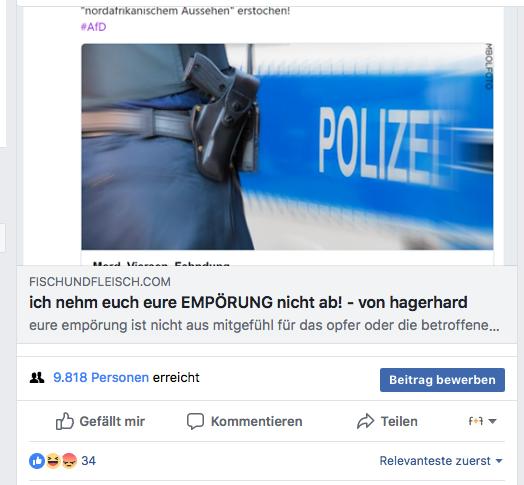Click the Gefällt mir text label

(x=112, y=421)
